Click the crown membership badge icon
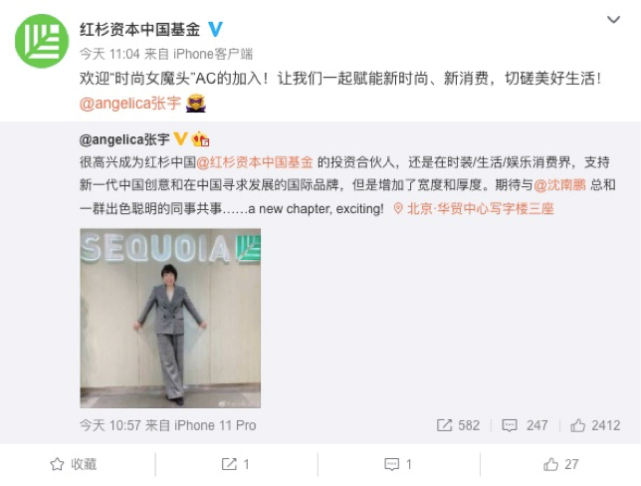Image resolution: width=641 pixels, height=486 pixels. point(201,139)
